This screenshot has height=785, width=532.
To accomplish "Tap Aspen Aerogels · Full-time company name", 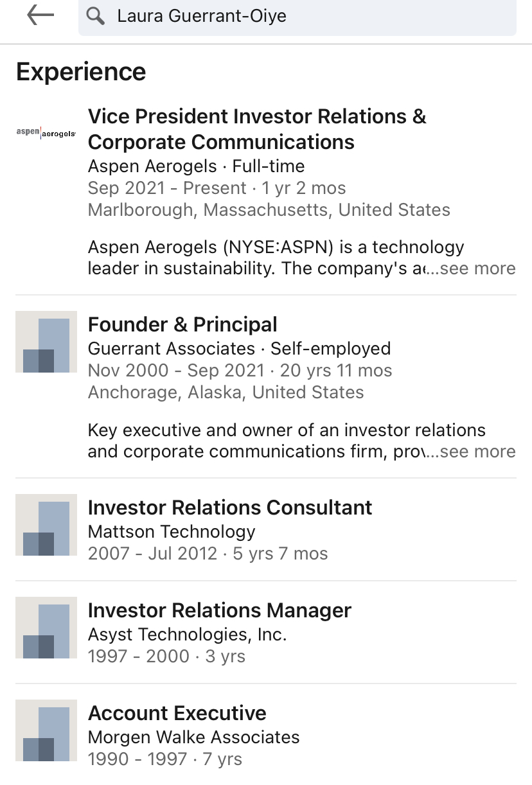I will click(196, 166).
